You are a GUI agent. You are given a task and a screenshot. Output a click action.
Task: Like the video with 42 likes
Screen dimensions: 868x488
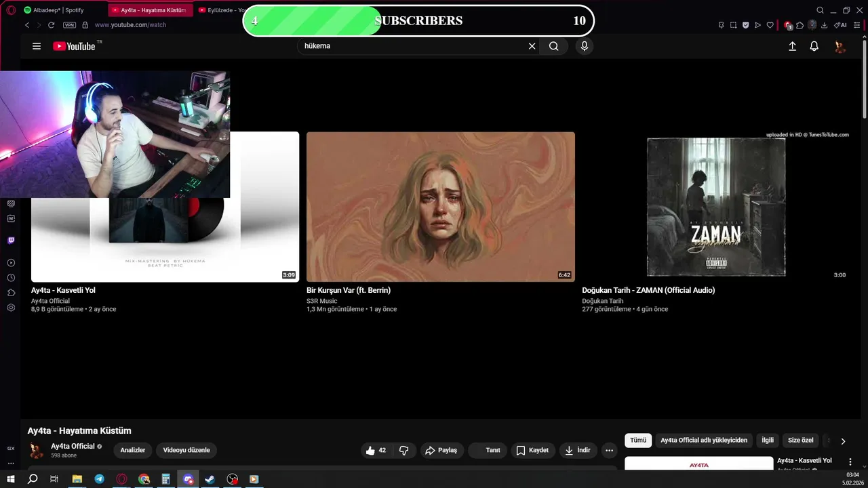click(376, 450)
